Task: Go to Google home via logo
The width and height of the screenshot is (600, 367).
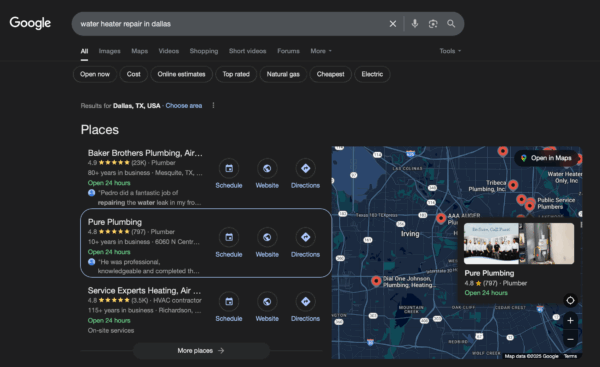Action: pyautogui.click(x=30, y=23)
